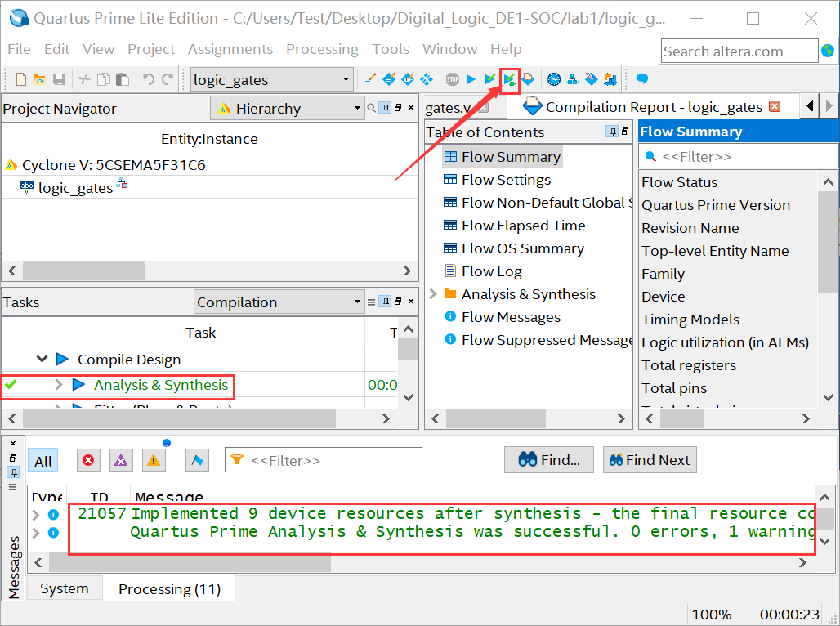Switch to the gates.v editor tab
This screenshot has width=840, height=626.
tap(448, 108)
